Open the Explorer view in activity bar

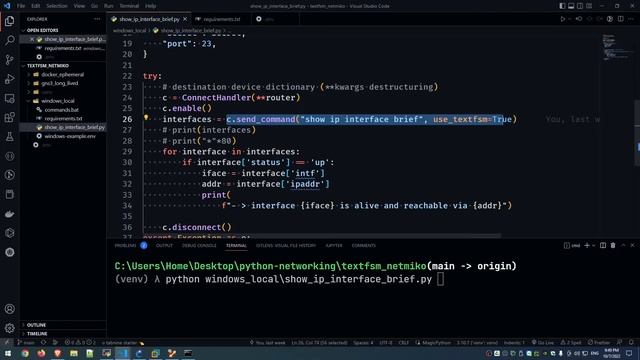pyautogui.click(x=9, y=21)
